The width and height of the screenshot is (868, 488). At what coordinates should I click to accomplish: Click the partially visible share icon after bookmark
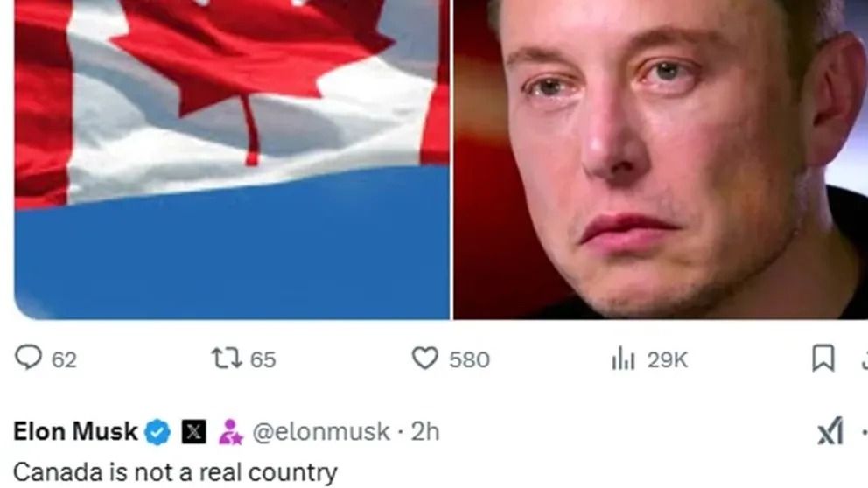864,359
